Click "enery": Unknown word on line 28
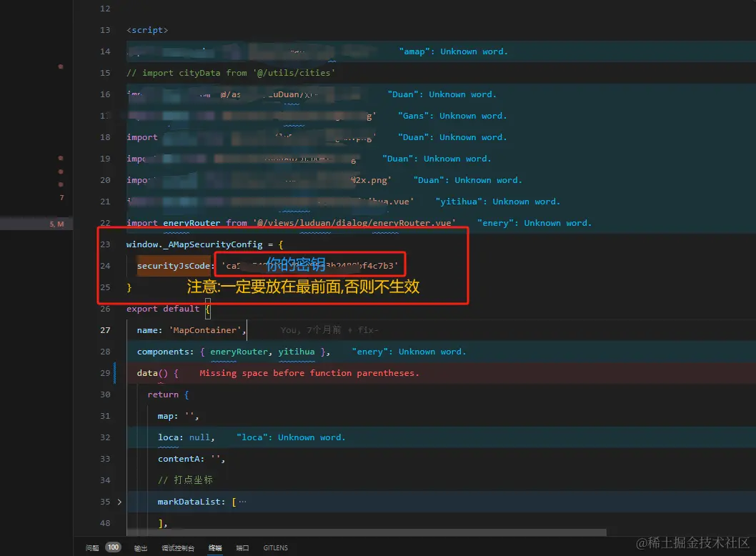The height and width of the screenshot is (556, 756). pos(409,352)
